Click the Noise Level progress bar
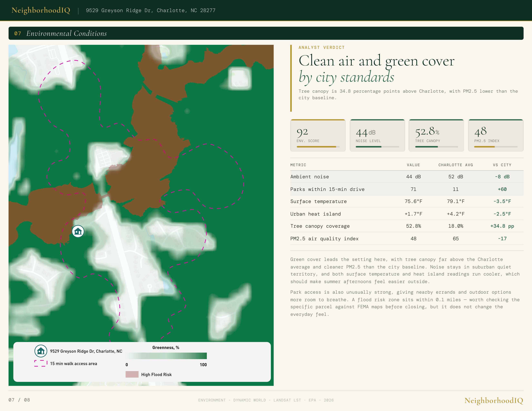Image resolution: width=532 pixels, height=411 pixels. 377,147
